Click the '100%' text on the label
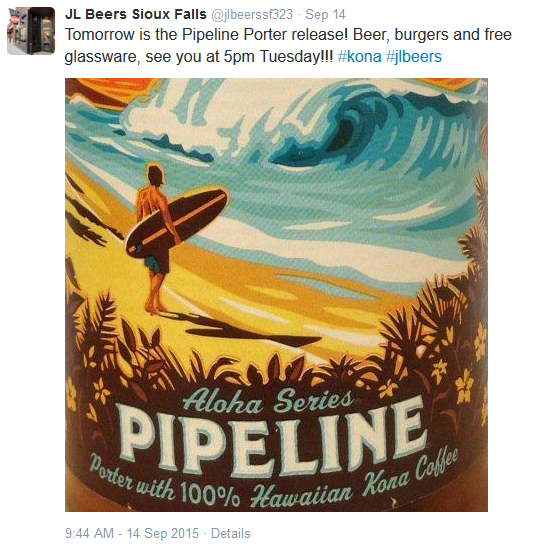This screenshot has height=553, width=541. (x=210, y=493)
